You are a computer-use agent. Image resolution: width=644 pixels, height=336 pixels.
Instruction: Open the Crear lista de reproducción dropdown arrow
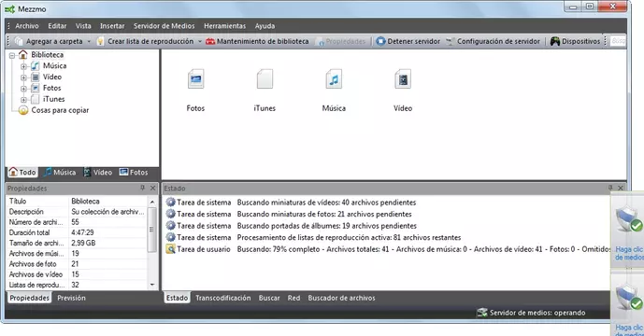pyautogui.click(x=200, y=41)
